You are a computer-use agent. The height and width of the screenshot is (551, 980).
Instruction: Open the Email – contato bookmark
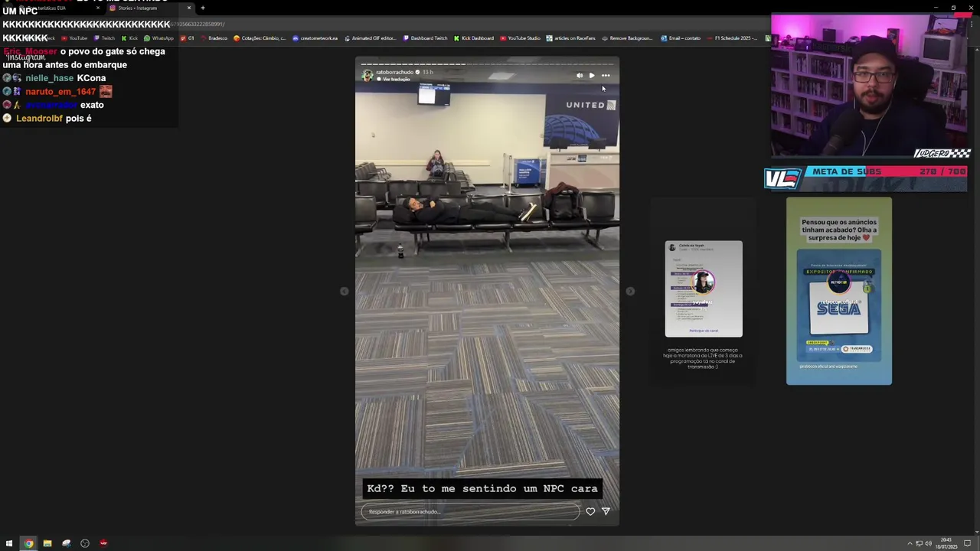click(680, 38)
